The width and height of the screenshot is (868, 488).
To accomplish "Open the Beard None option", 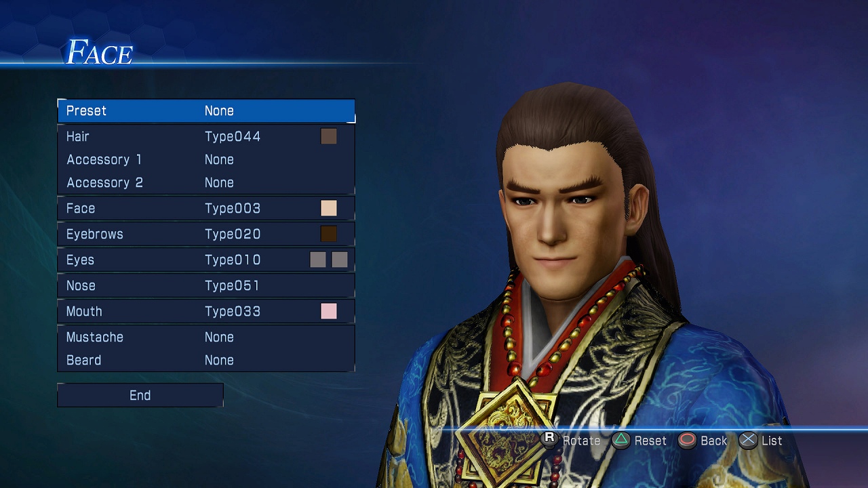I will 206,360.
